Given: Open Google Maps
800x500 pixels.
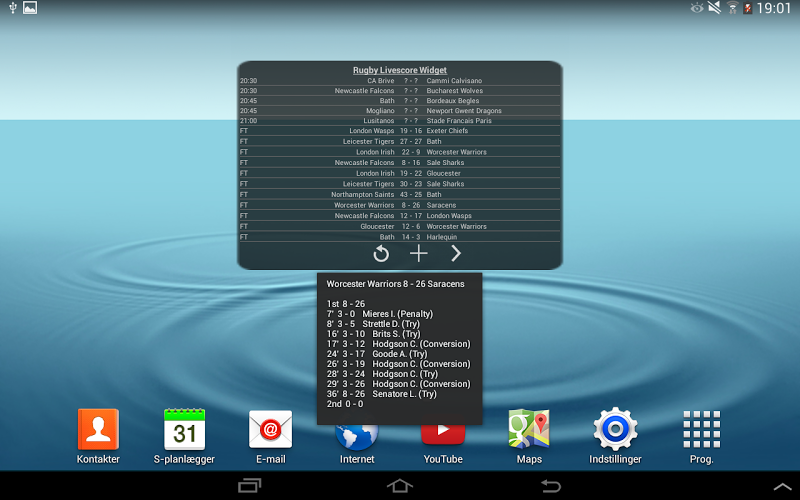Looking at the screenshot, I should tap(529, 436).
